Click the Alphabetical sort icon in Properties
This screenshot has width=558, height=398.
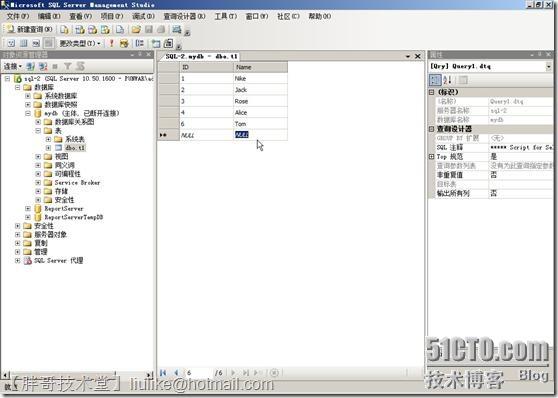(x=448, y=80)
